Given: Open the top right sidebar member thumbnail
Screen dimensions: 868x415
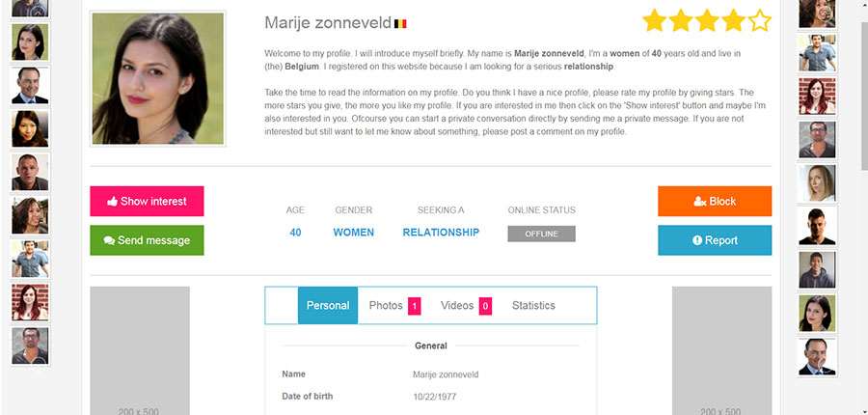Looking at the screenshot, I should click(x=817, y=14).
